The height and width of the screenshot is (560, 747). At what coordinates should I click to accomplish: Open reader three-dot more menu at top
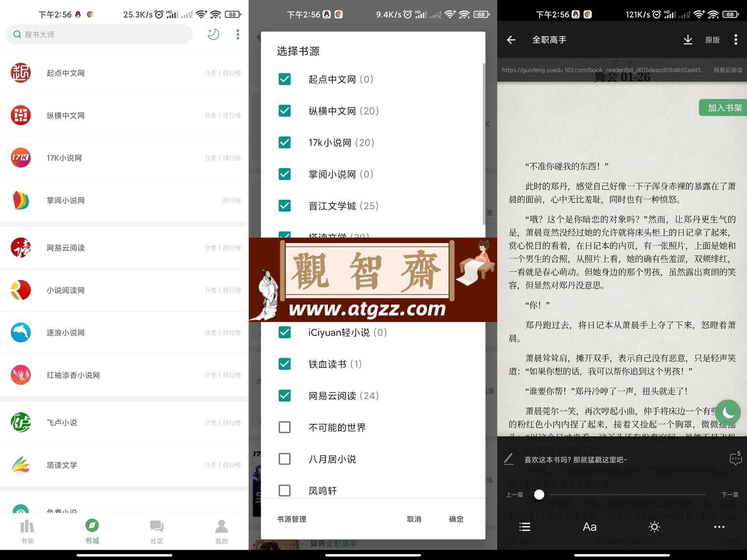[x=735, y=40]
